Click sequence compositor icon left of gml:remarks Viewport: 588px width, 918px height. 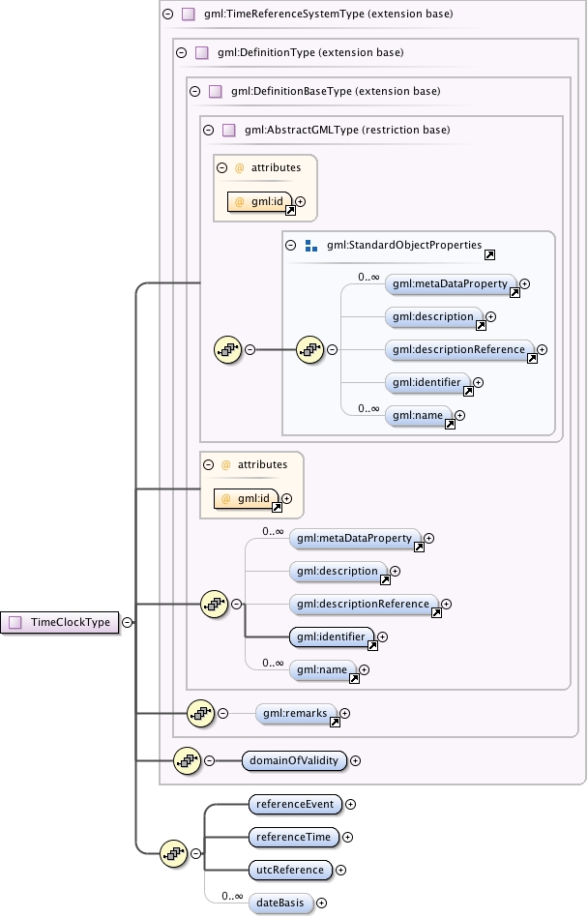coord(201,714)
